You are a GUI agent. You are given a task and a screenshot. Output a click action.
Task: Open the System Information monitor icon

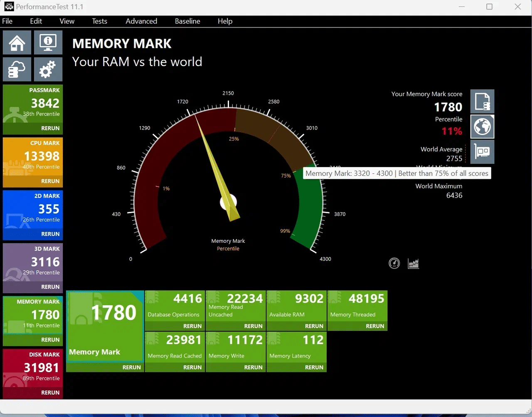(x=48, y=42)
